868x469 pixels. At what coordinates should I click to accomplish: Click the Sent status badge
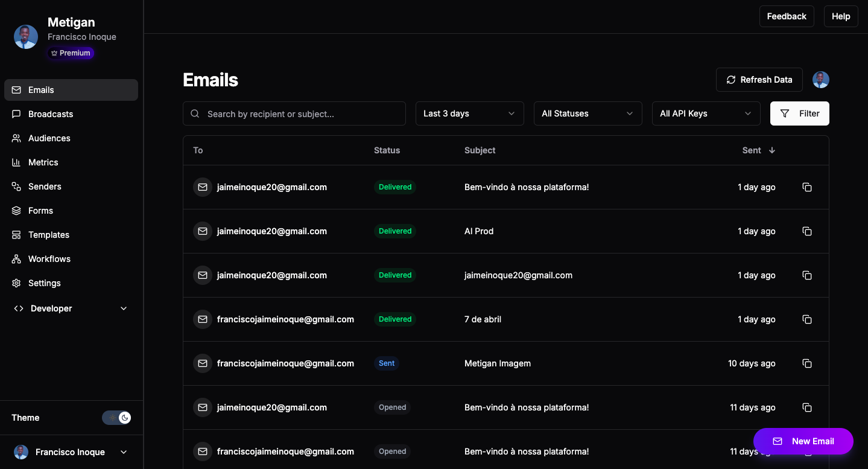tap(387, 363)
